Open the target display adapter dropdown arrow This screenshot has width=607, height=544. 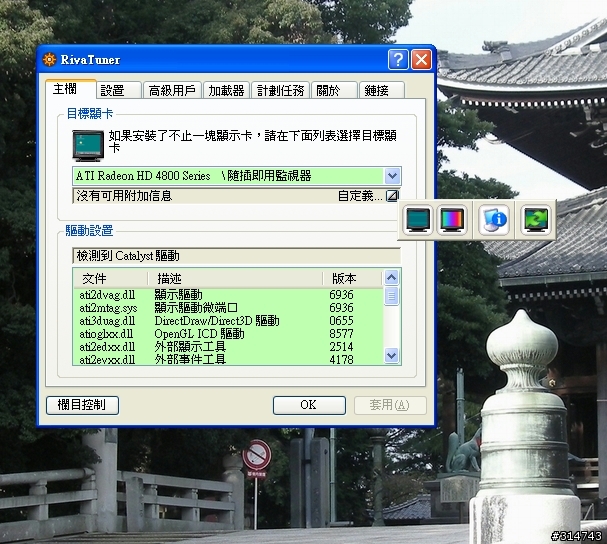click(x=393, y=176)
